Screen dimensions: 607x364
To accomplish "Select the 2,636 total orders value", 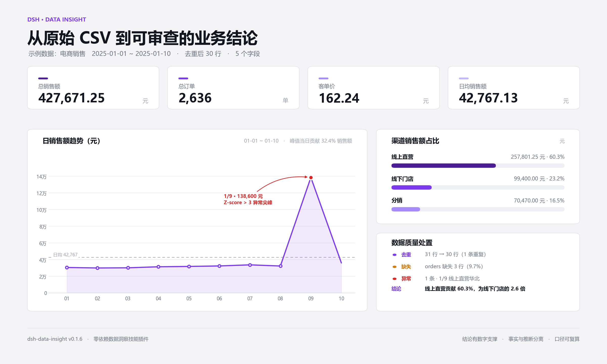I will click(x=195, y=98).
